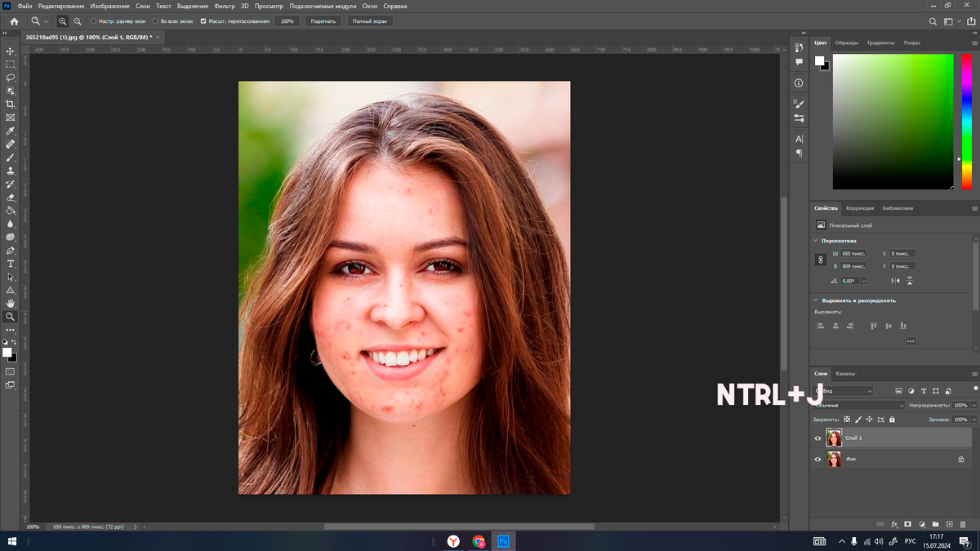Screen dimensions: 980x551
Task: Disable 'Масшт. перетаскиванием' checkbox
Action: tap(203, 21)
